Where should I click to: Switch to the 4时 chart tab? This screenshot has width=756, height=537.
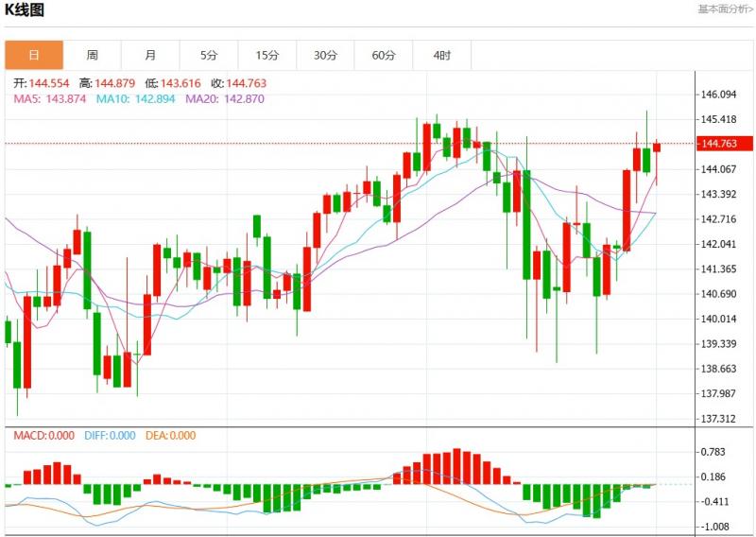click(x=442, y=56)
